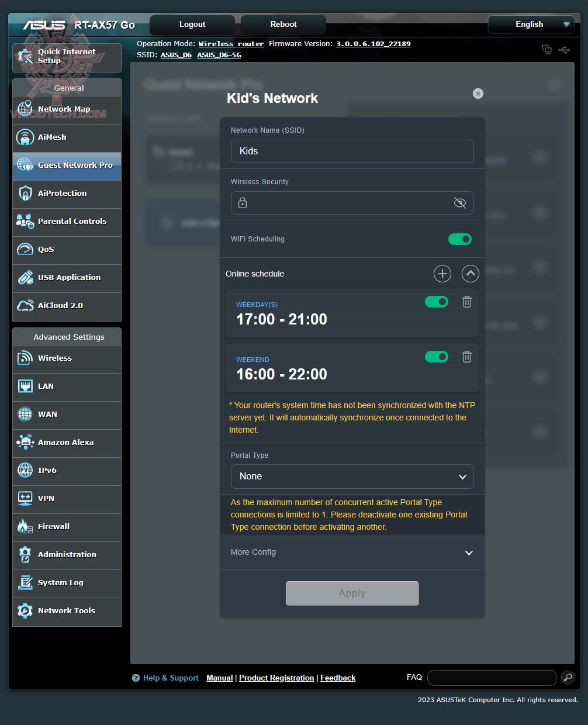Click the USB Application icon
Screen dimensions: 588x725
(x=25, y=277)
